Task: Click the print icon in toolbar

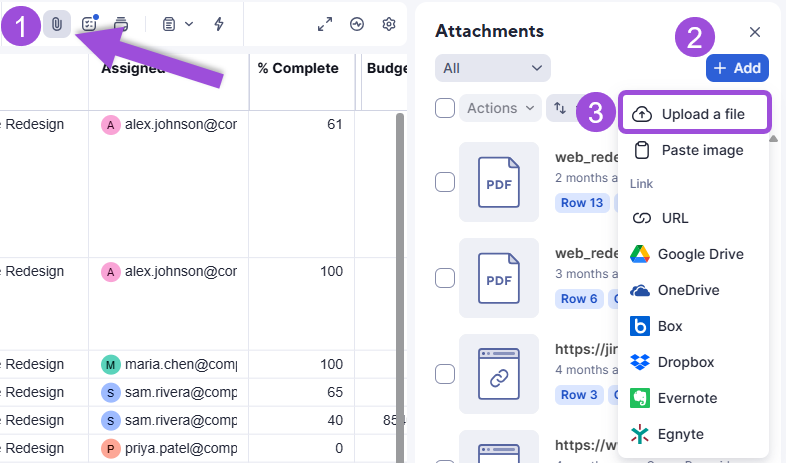Action: [x=121, y=24]
